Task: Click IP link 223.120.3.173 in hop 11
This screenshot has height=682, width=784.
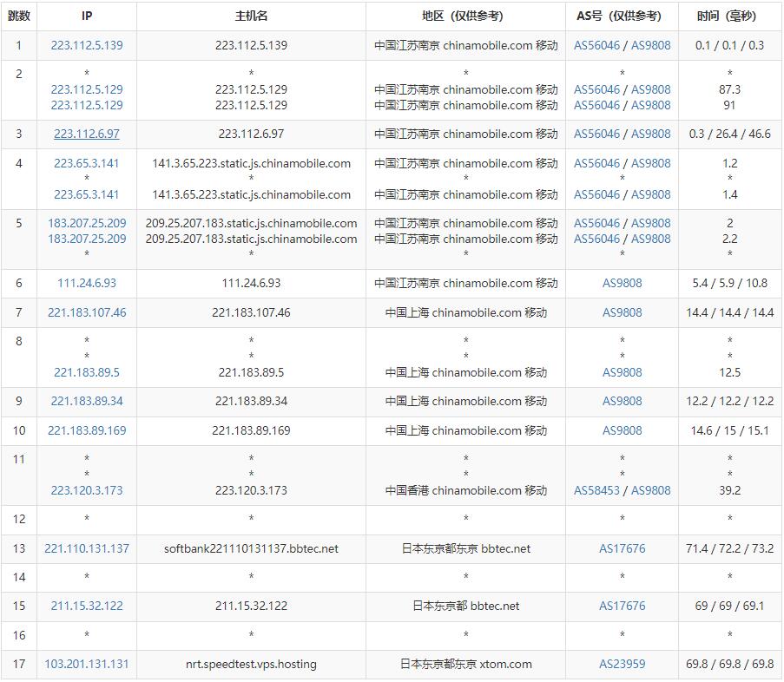Action: [x=87, y=490]
